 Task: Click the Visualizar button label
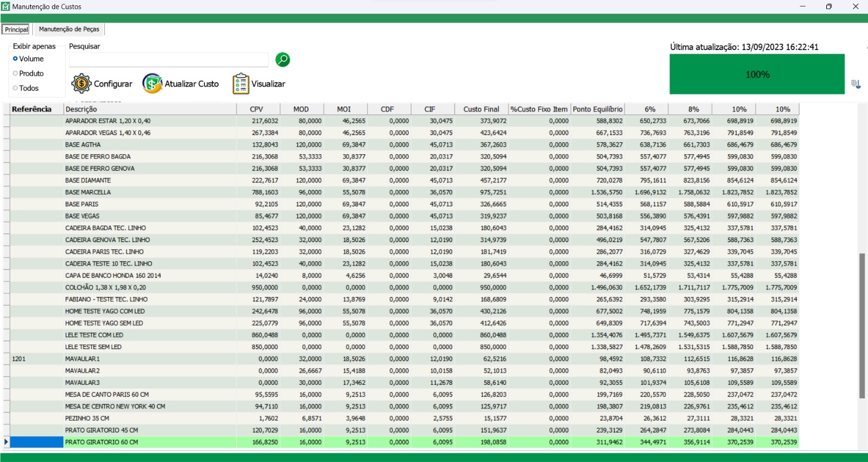coord(268,84)
